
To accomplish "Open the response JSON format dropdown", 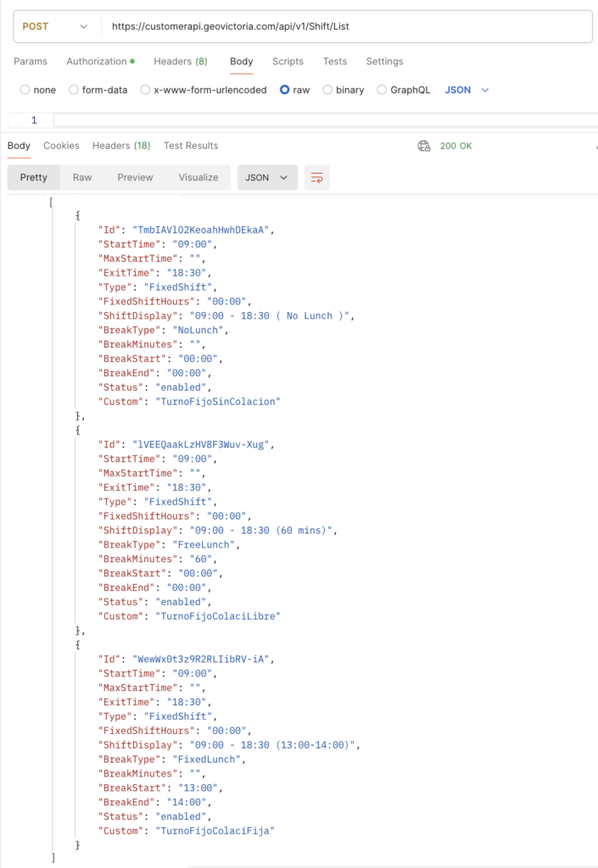I will 267,177.
